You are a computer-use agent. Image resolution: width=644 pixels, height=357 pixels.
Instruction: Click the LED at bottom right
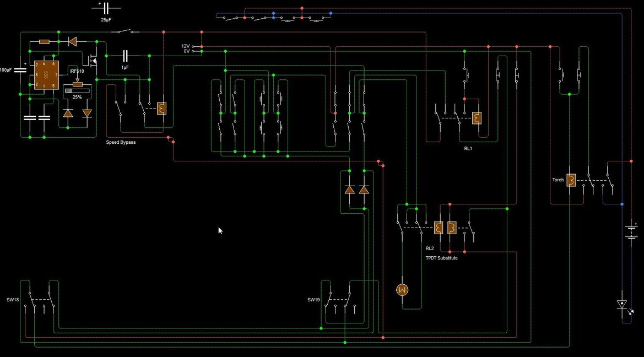click(623, 304)
